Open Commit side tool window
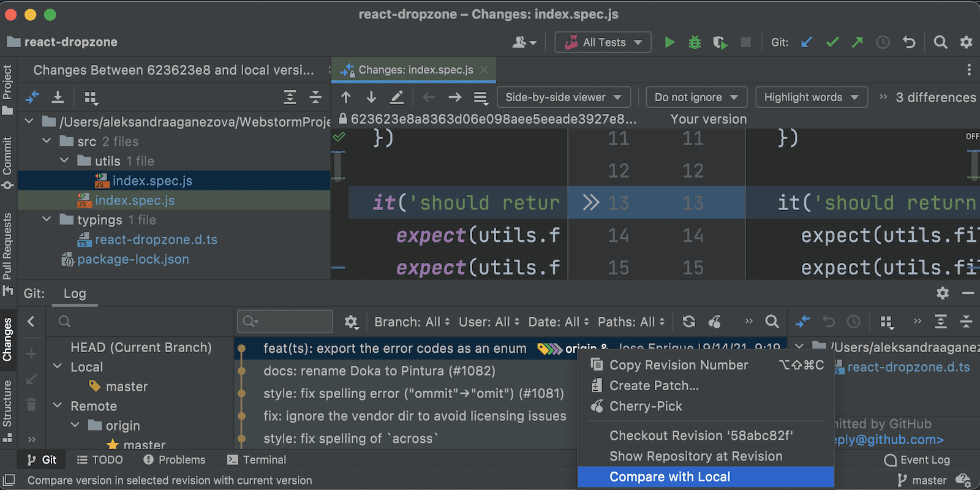Screen dimensions: 980x490 click(7, 162)
